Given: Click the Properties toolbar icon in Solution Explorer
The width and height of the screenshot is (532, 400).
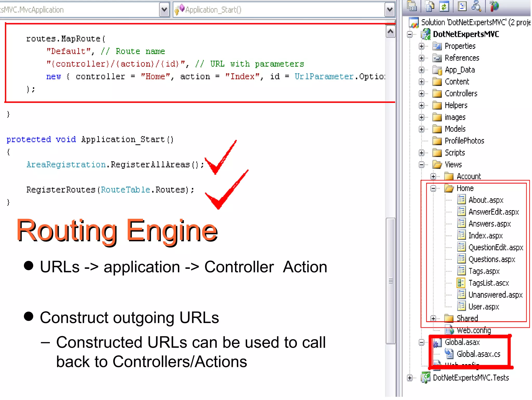Looking at the screenshot, I should (x=412, y=6).
